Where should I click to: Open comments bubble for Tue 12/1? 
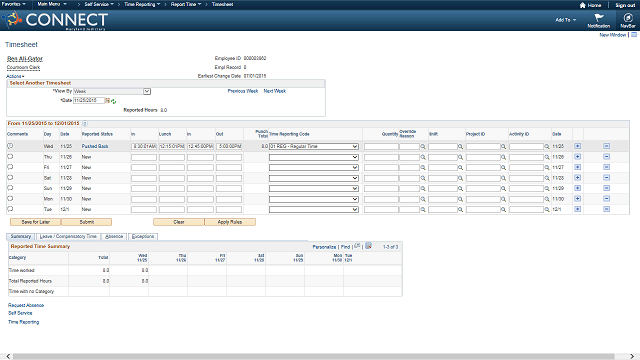10,209
